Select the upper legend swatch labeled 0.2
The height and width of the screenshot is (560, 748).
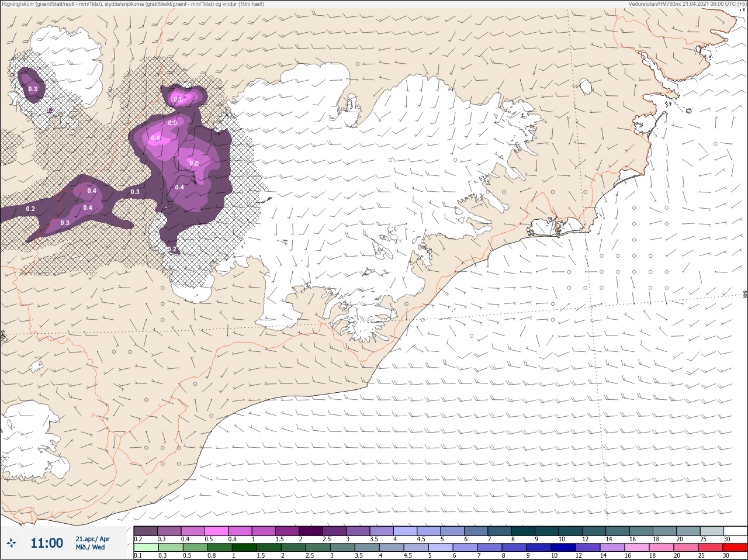146,531
